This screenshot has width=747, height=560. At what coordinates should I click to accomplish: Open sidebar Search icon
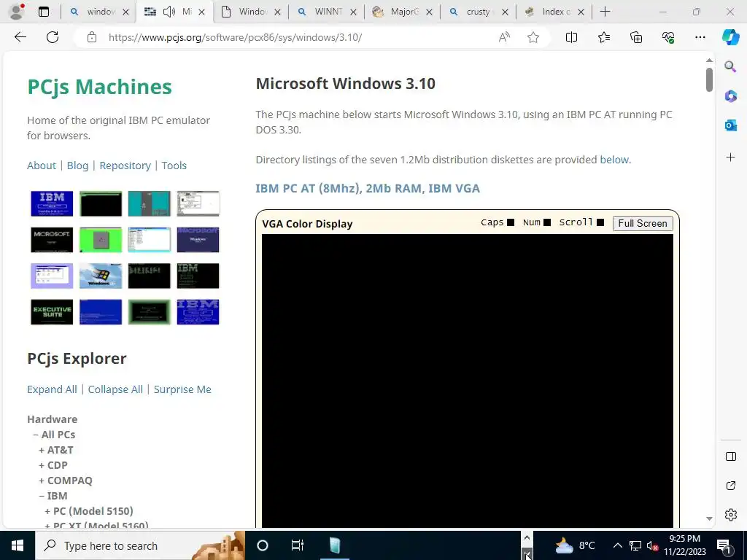coord(730,66)
